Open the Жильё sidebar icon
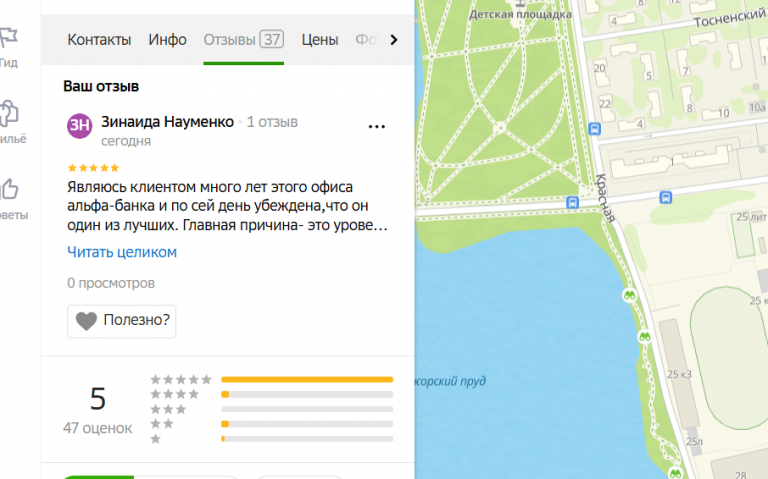This screenshot has height=479, width=768. point(9,113)
